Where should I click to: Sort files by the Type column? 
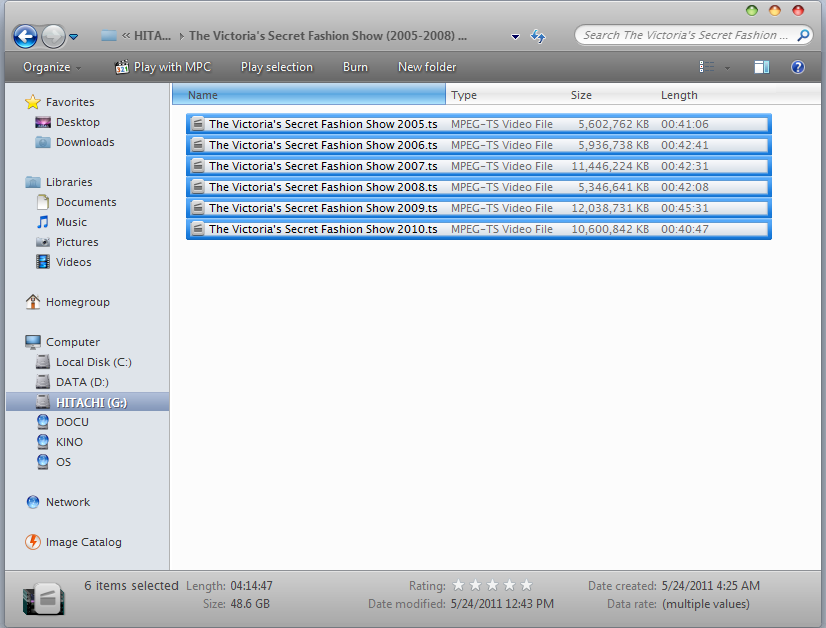506,95
